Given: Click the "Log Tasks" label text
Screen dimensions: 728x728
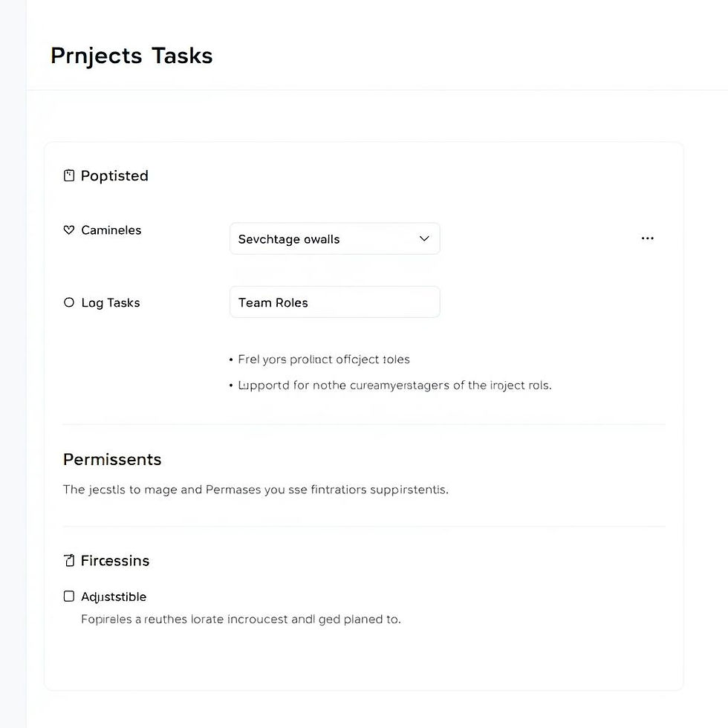Looking at the screenshot, I should tap(111, 303).
